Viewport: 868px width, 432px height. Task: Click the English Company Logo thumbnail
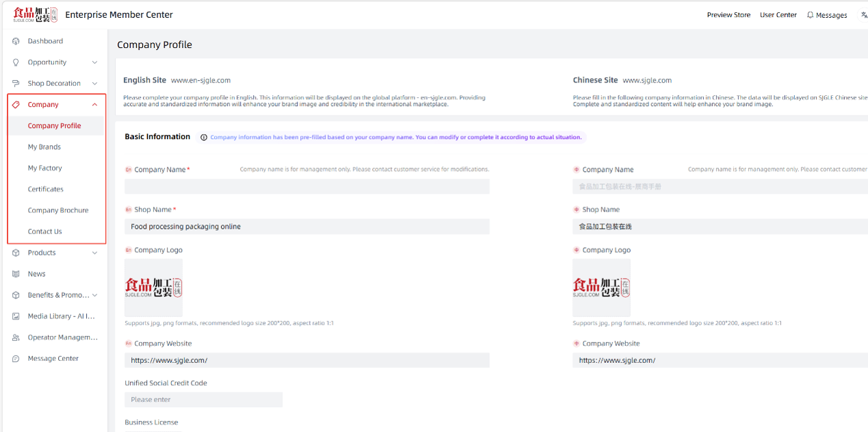[153, 288]
